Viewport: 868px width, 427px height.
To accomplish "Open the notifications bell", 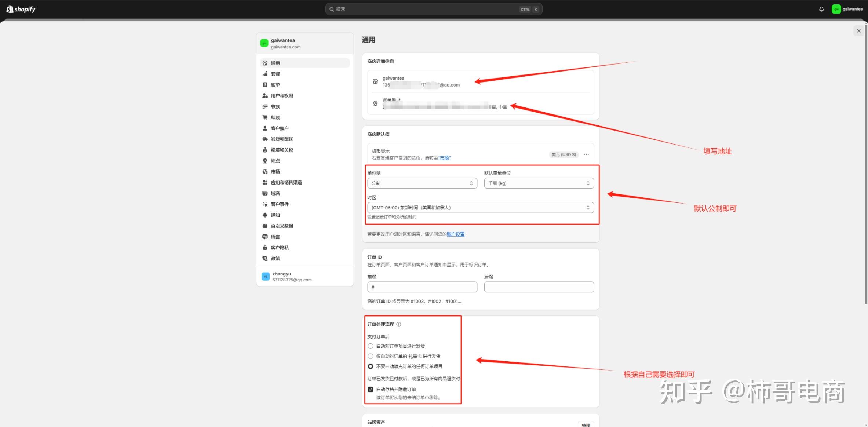I will point(821,9).
